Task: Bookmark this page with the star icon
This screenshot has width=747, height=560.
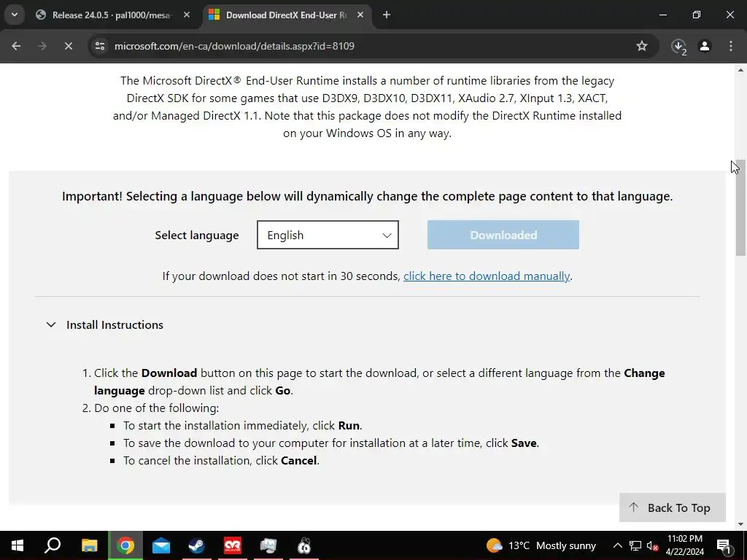Action: (x=642, y=46)
